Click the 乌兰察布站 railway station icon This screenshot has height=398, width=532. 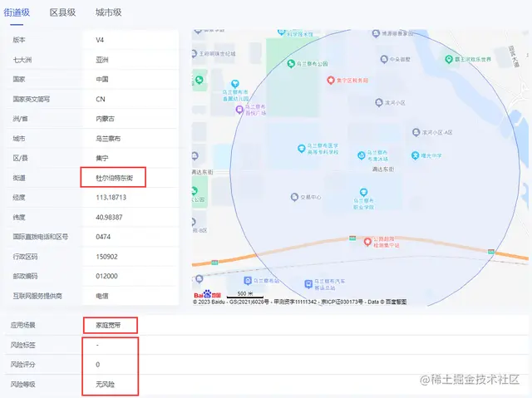click(248, 281)
